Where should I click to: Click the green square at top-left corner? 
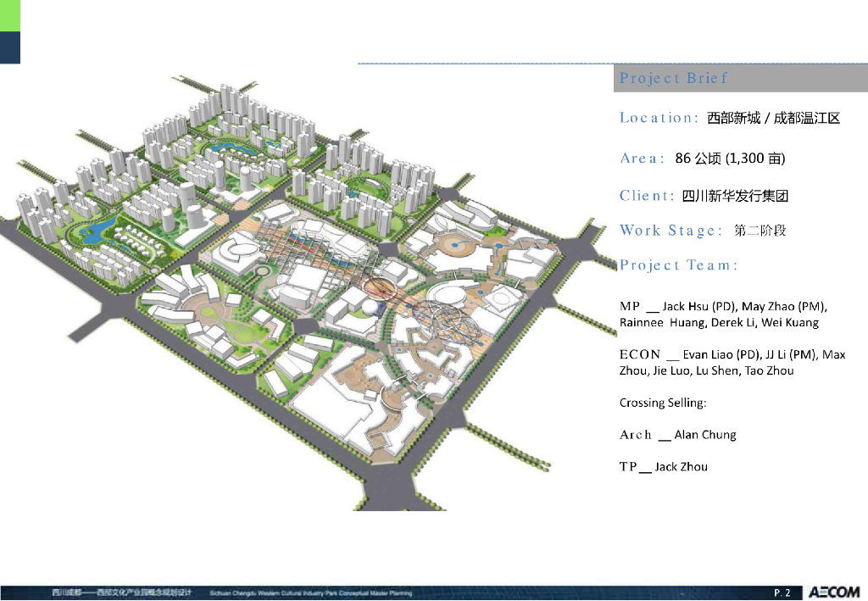(x=9, y=17)
